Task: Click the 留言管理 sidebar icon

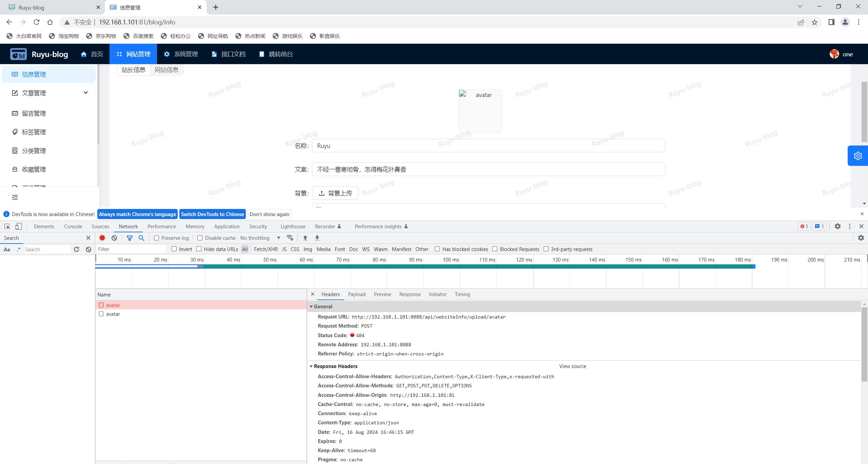Action: point(15,113)
